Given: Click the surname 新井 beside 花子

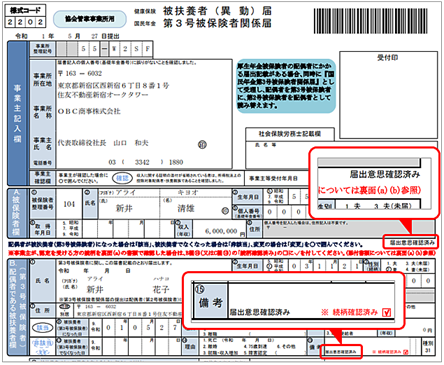Looking at the screenshot, I should coord(95,289).
